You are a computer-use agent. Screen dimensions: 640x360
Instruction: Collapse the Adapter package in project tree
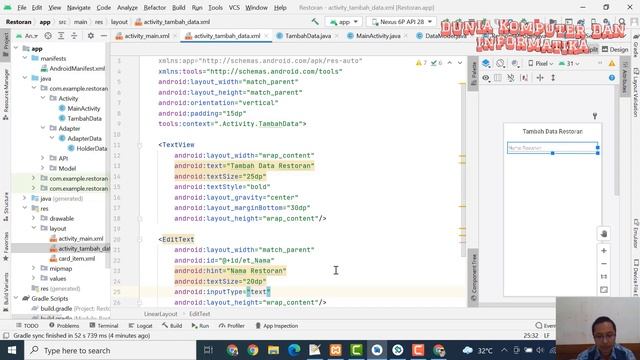[43, 128]
